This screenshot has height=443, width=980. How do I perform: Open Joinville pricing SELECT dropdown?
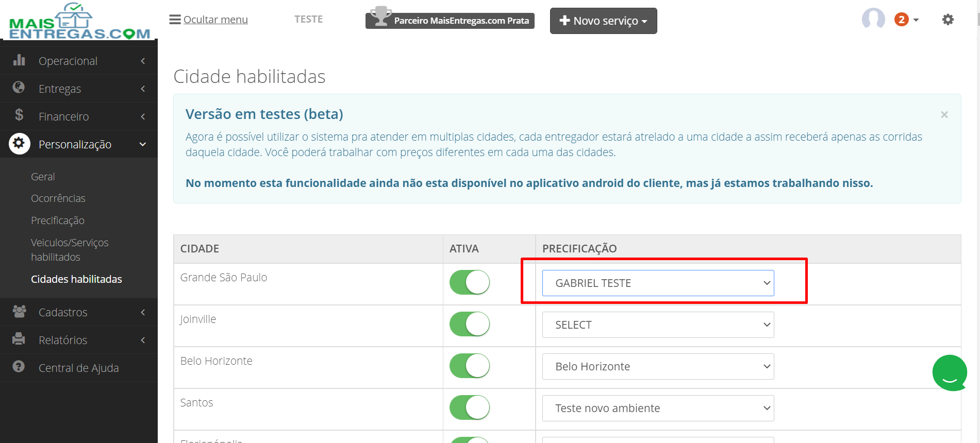tap(658, 325)
